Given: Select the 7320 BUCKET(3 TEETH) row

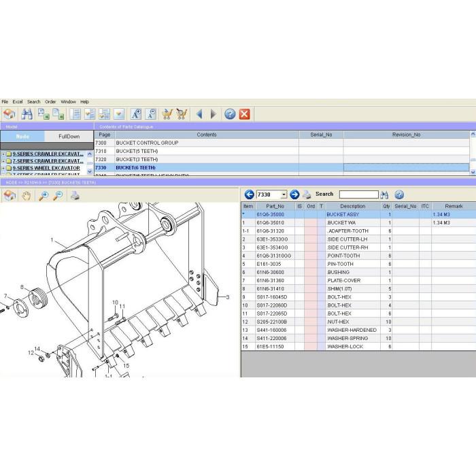Looking at the screenshot, I should (282, 159).
